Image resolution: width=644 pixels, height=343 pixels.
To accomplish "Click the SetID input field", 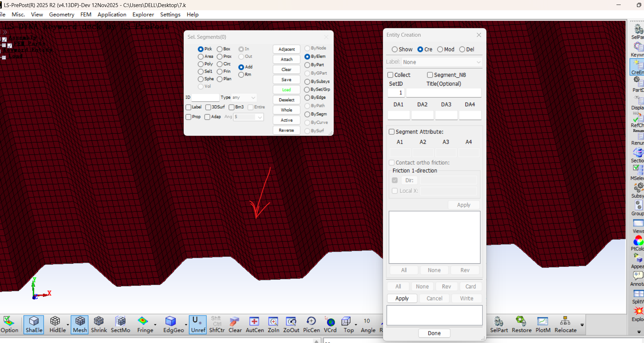I will [x=396, y=93].
